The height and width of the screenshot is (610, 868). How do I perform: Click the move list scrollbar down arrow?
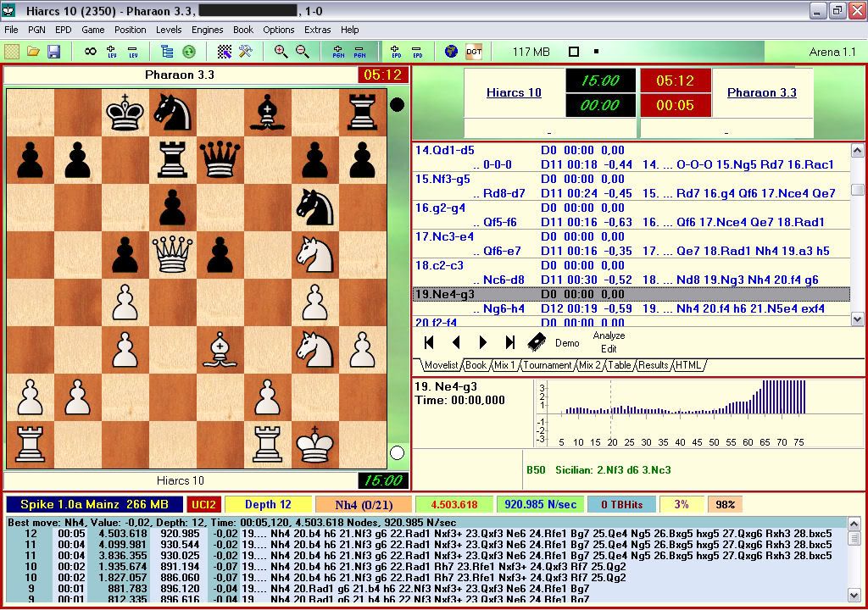click(x=857, y=319)
